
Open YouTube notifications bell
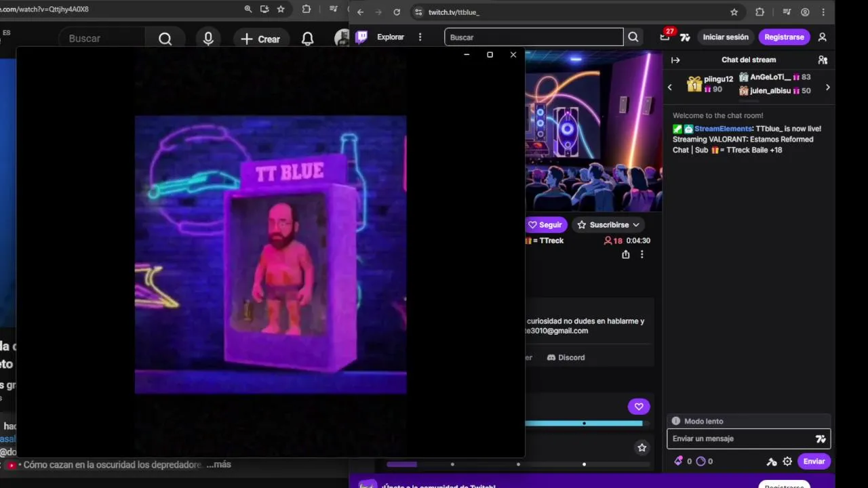(x=307, y=39)
